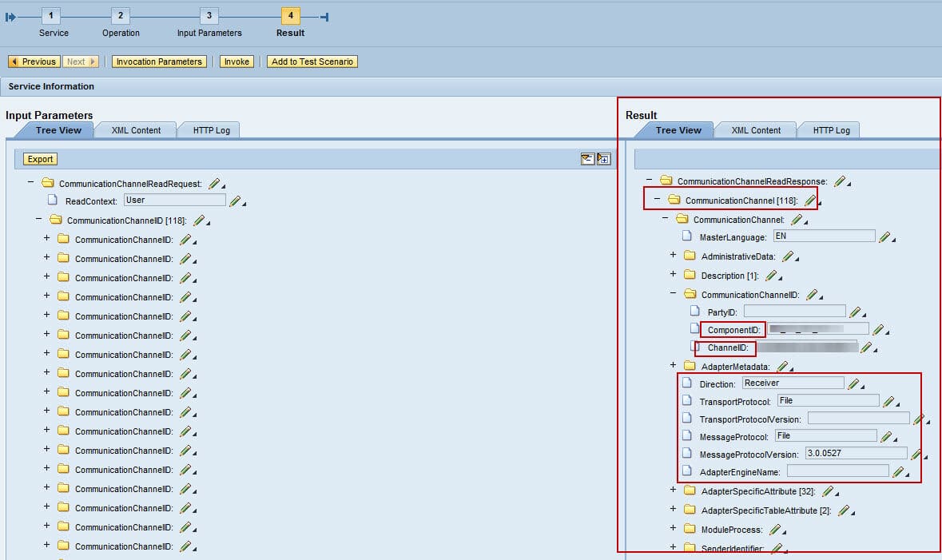Click pencil icon next to AdministrativeData
942x560 pixels.
coord(788,256)
